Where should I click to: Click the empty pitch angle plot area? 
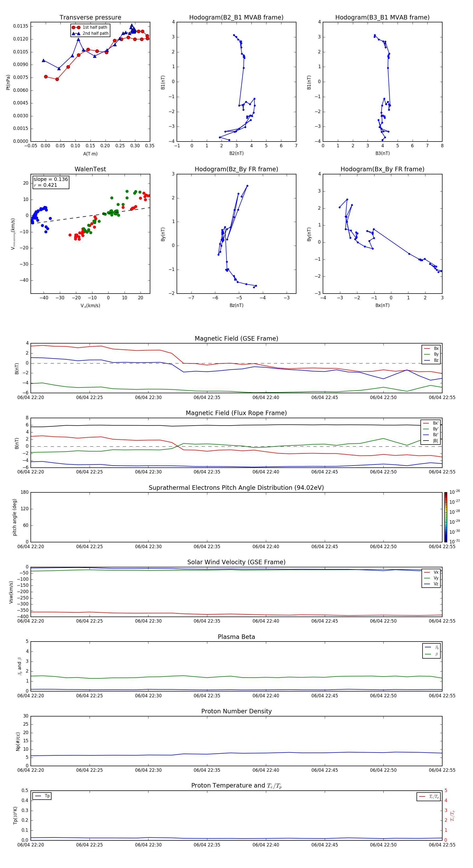236,517
